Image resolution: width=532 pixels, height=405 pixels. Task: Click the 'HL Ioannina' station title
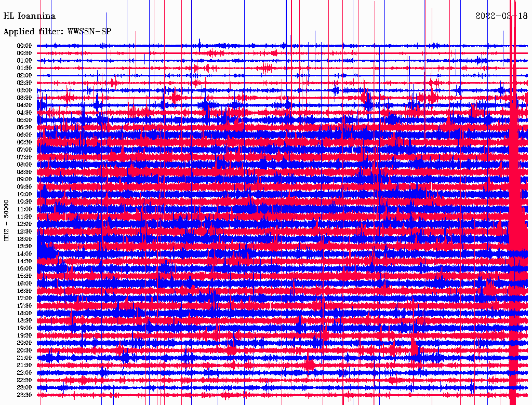pos(30,16)
